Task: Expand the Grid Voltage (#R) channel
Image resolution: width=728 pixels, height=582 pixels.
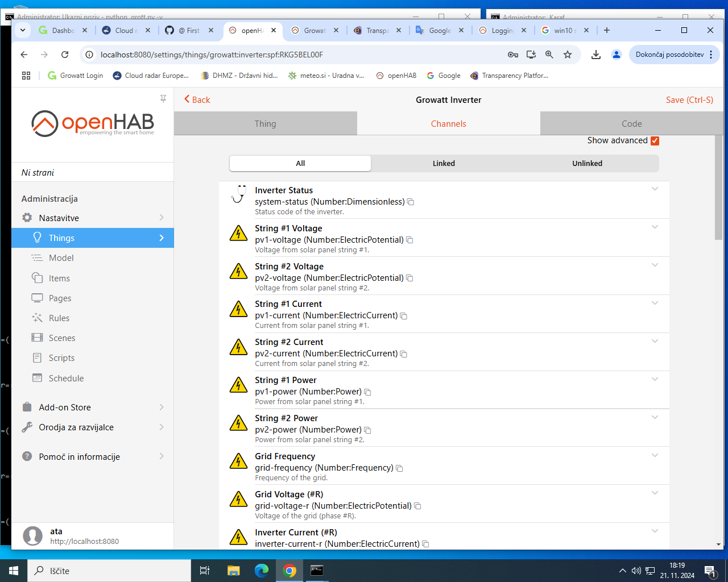Action: pos(655,493)
